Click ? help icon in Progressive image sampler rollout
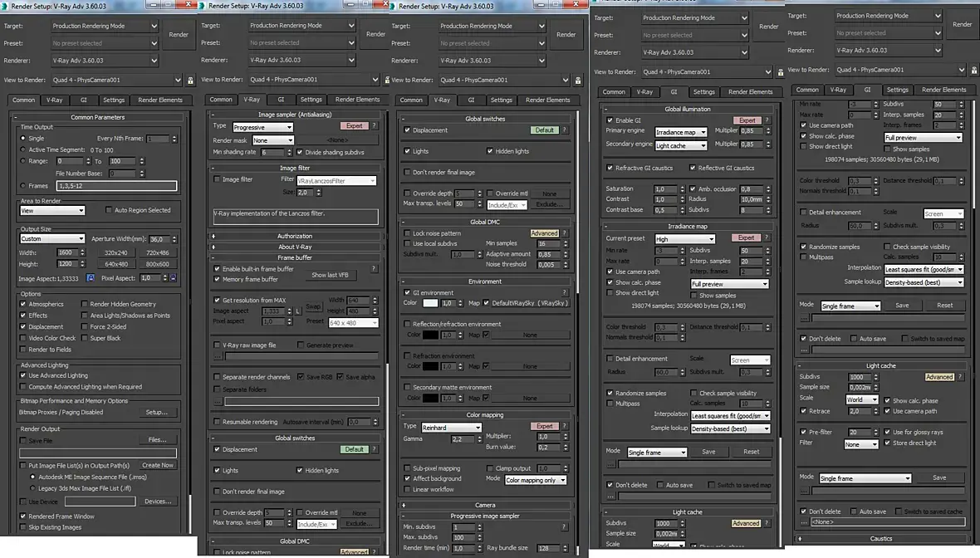Viewport: 980px width, 558px height. pos(564,526)
